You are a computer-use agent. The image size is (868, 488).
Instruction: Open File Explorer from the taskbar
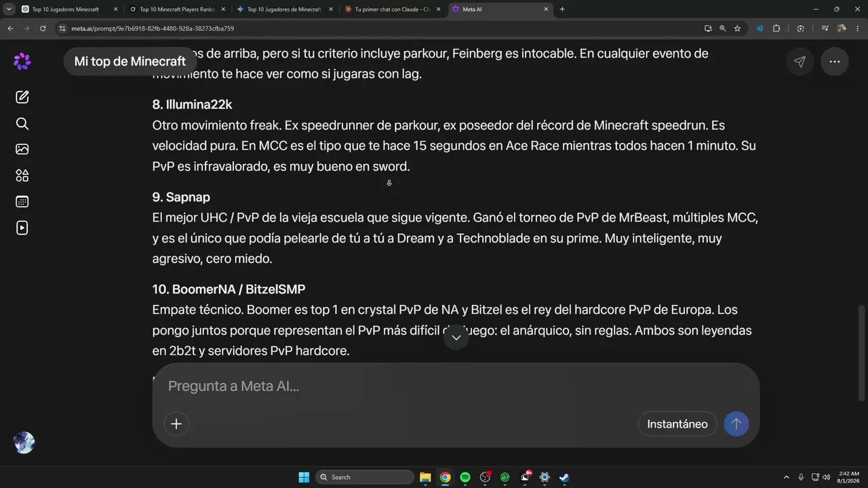425,477
